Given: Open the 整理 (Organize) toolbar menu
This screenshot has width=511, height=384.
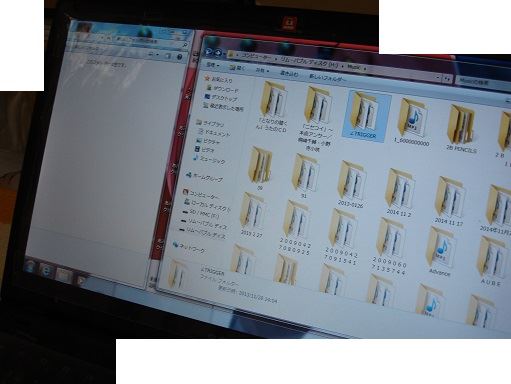Looking at the screenshot, I should point(212,65).
